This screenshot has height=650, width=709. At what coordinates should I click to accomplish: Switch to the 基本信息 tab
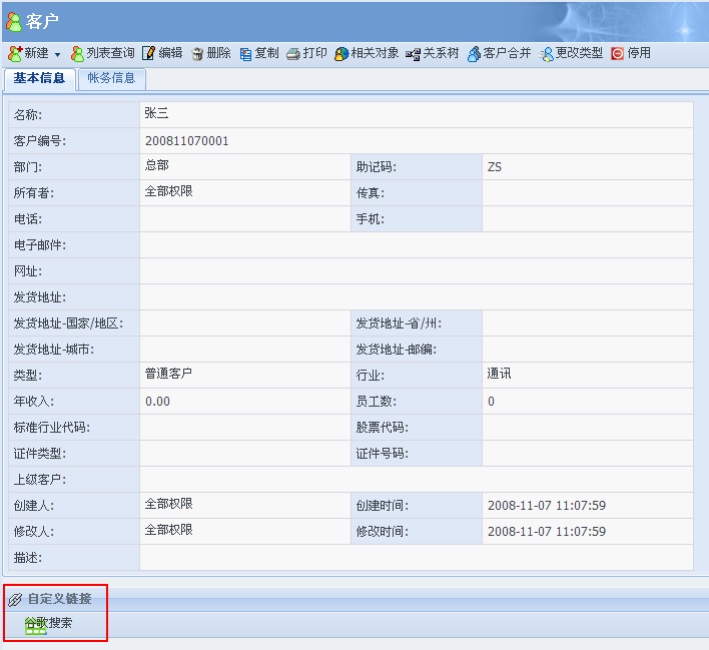coord(39,78)
